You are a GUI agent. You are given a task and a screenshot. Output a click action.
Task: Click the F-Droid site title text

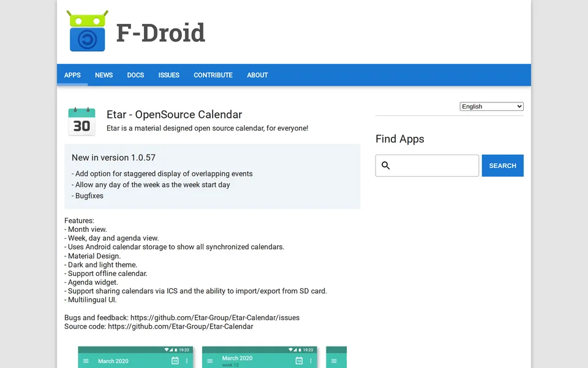pyautogui.click(x=160, y=33)
